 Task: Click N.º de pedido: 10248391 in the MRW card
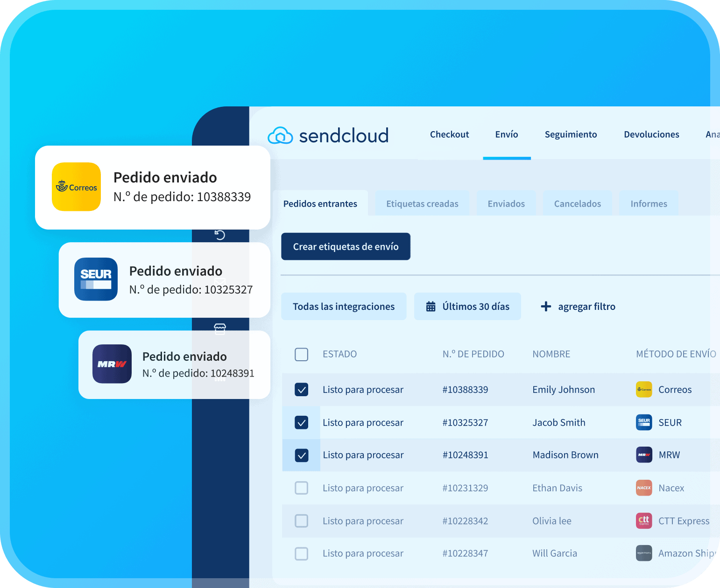tap(198, 373)
